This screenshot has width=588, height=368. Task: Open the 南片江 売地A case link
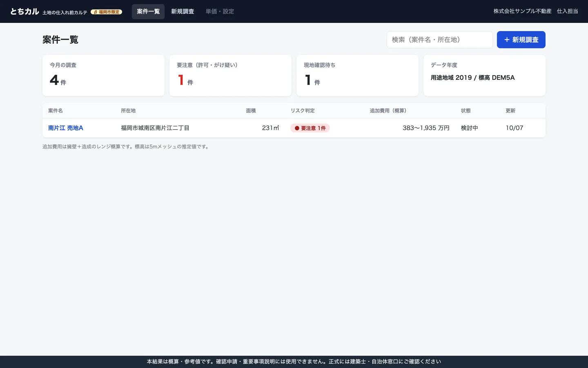point(66,128)
